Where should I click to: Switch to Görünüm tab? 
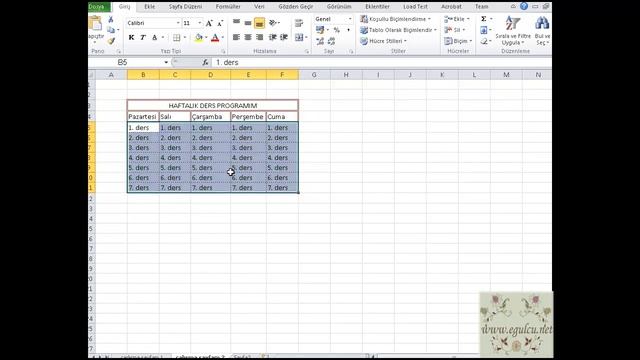[339, 7]
